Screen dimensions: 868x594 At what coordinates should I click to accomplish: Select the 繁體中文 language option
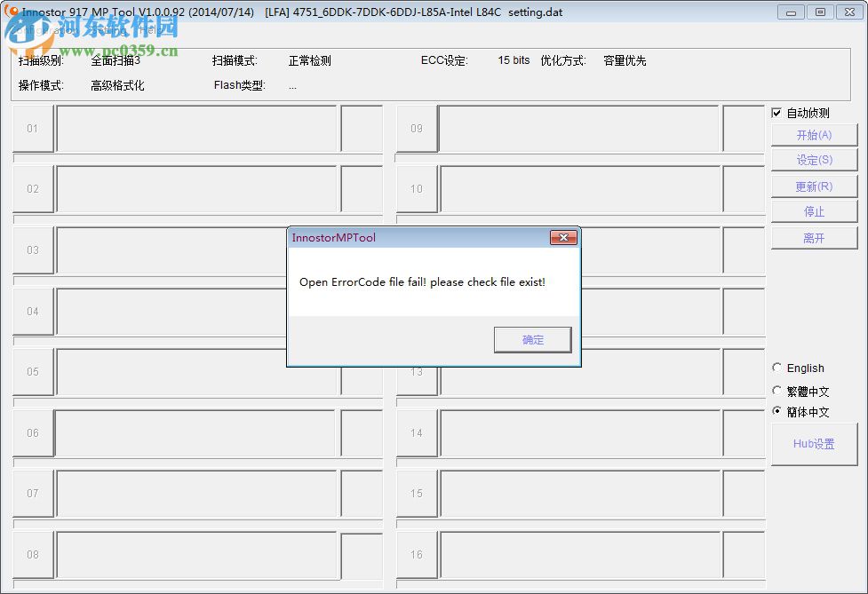776,391
